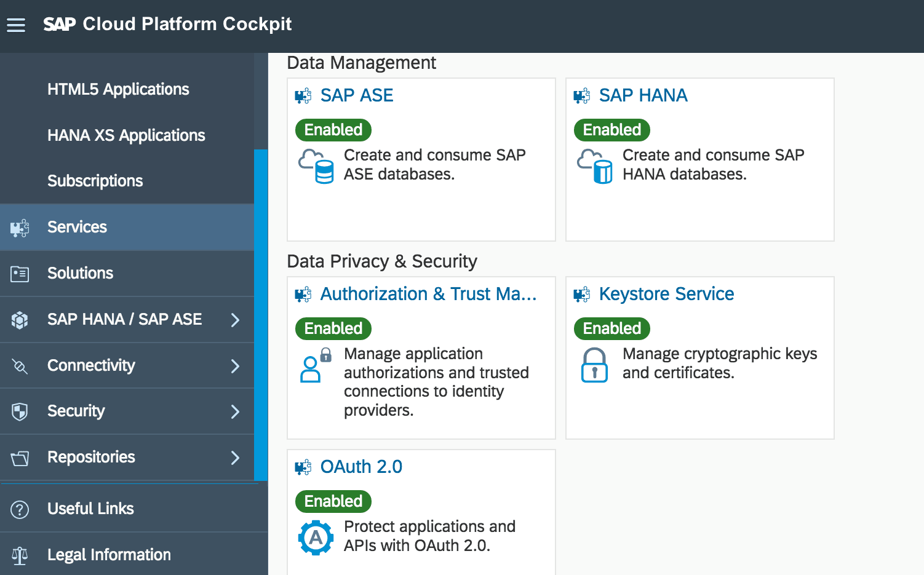Toggle the hamburger navigation menu

(16, 25)
